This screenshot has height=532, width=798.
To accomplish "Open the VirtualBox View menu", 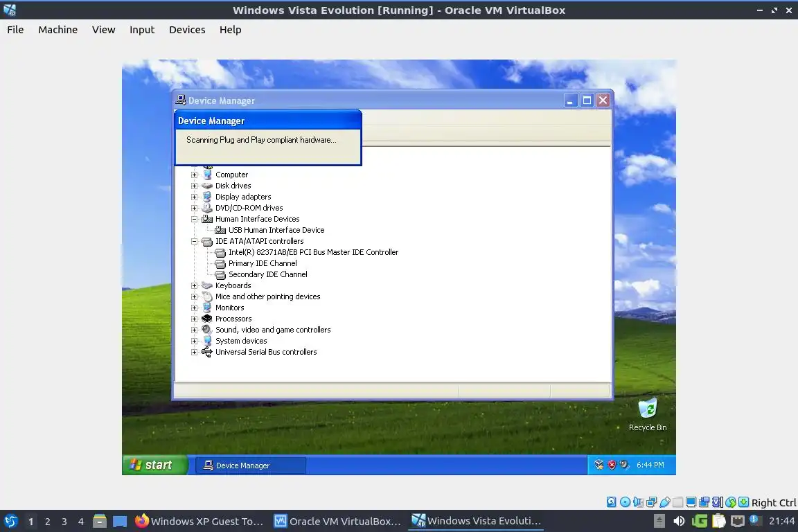I will (103, 30).
